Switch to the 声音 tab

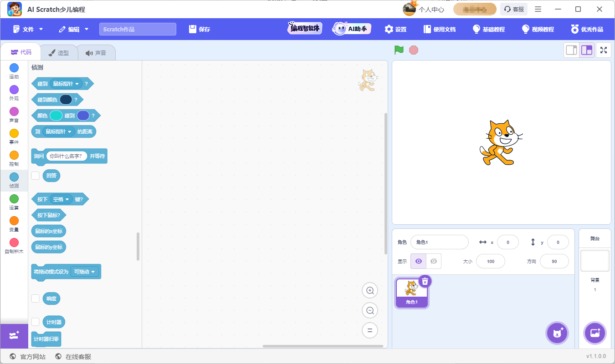(96, 53)
